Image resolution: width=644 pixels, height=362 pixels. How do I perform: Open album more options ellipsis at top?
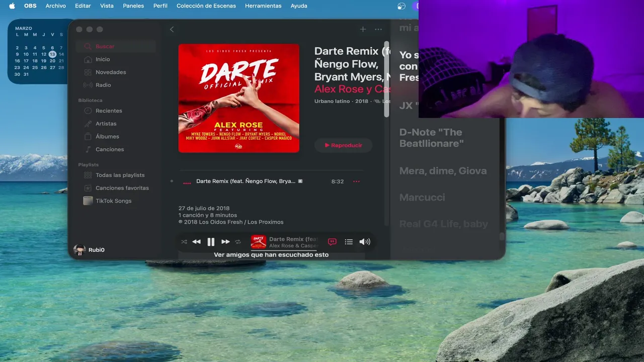click(378, 29)
